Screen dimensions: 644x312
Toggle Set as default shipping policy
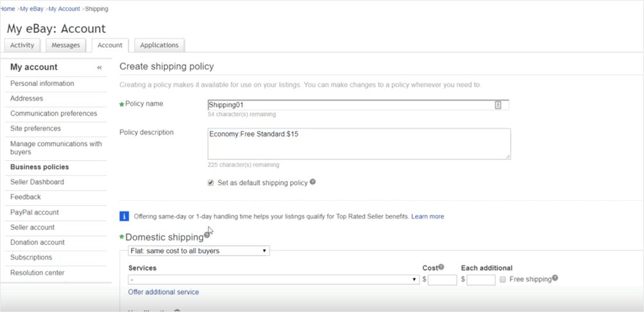[210, 183]
